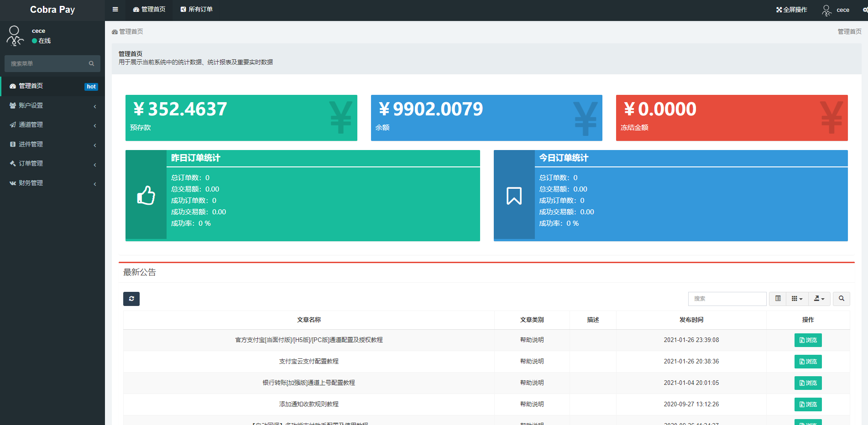Click 浏览 for 支付宝云支付配置教程 article
Screen dimensions: 868x425
coord(808,362)
